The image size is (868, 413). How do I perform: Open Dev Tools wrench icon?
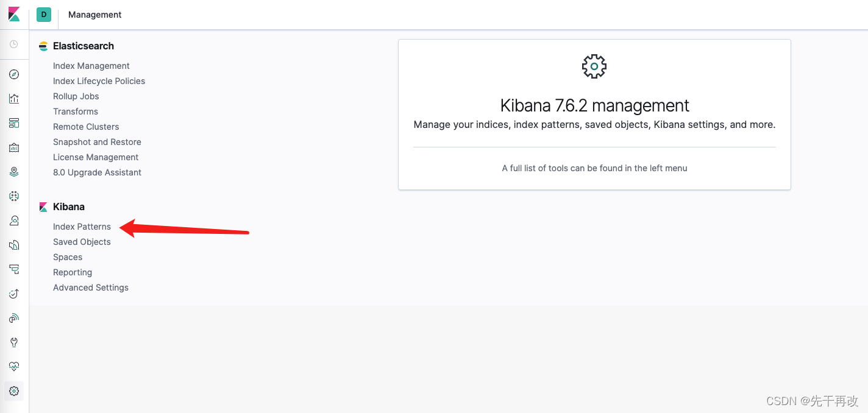coord(14,342)
